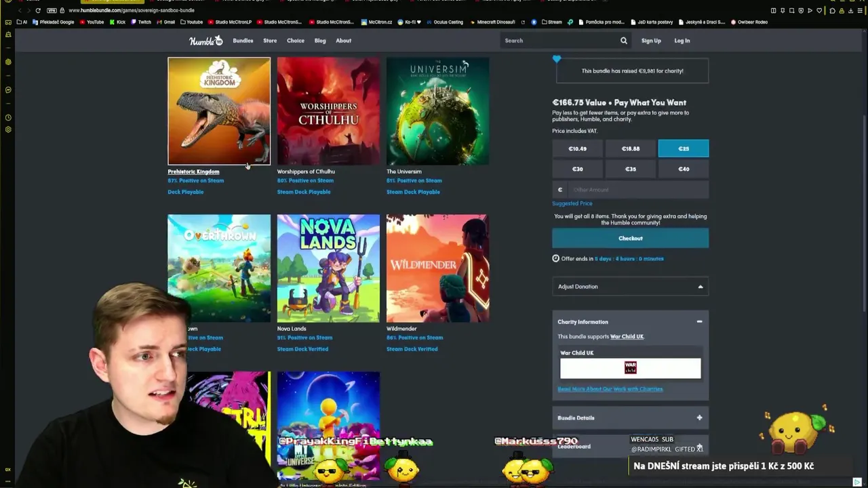Open the Store menu
Screen dimensions: 868x488
click(x=270, y=41)
